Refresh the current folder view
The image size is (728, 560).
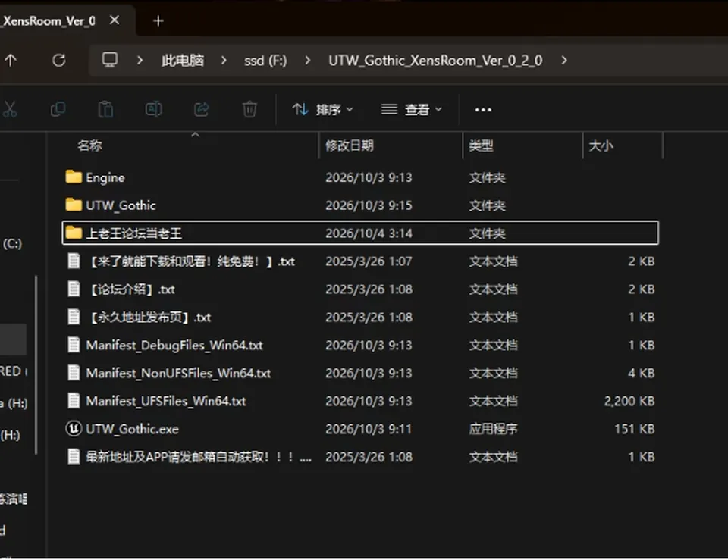click(59, 61)
